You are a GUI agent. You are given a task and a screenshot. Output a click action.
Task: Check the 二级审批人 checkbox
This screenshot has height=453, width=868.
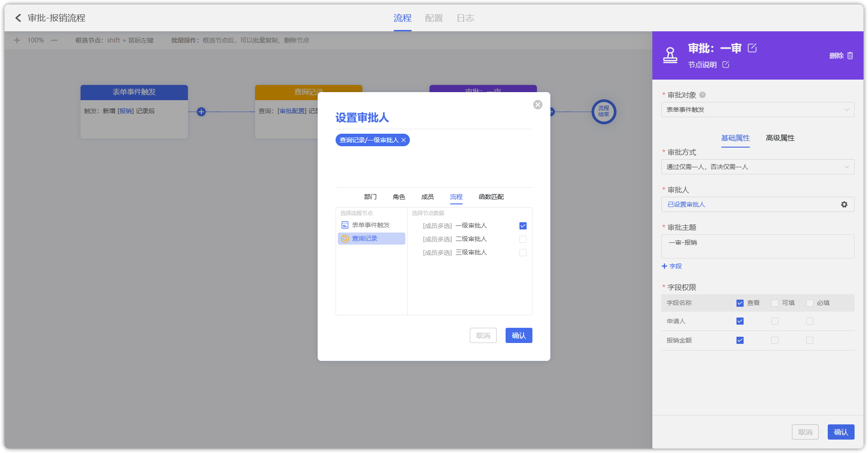pos(523,239)
